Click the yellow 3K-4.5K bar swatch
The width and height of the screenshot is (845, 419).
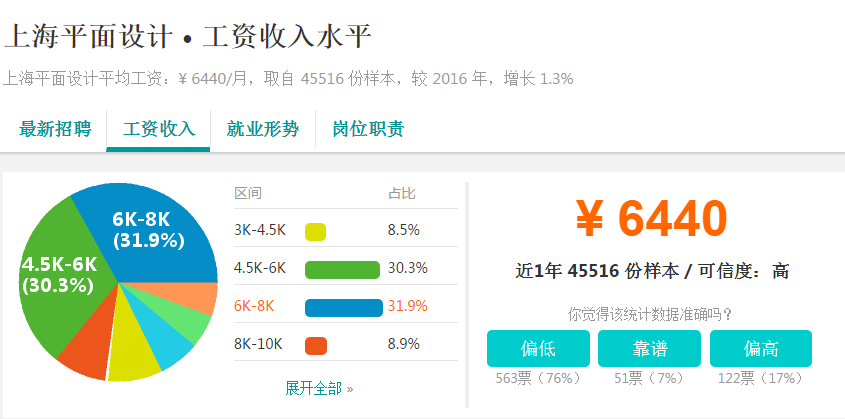tap(315, 232)
